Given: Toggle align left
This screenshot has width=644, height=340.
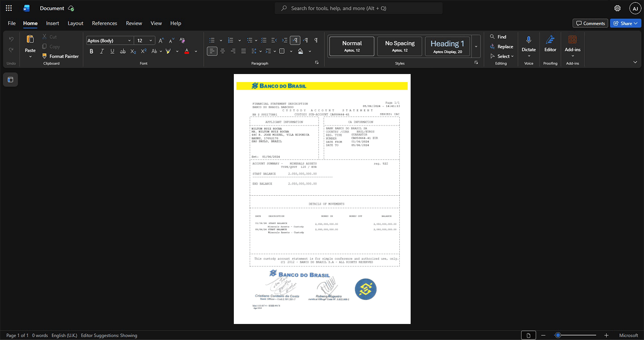Looking at the screenshot, I should click(x=212, y=51).
